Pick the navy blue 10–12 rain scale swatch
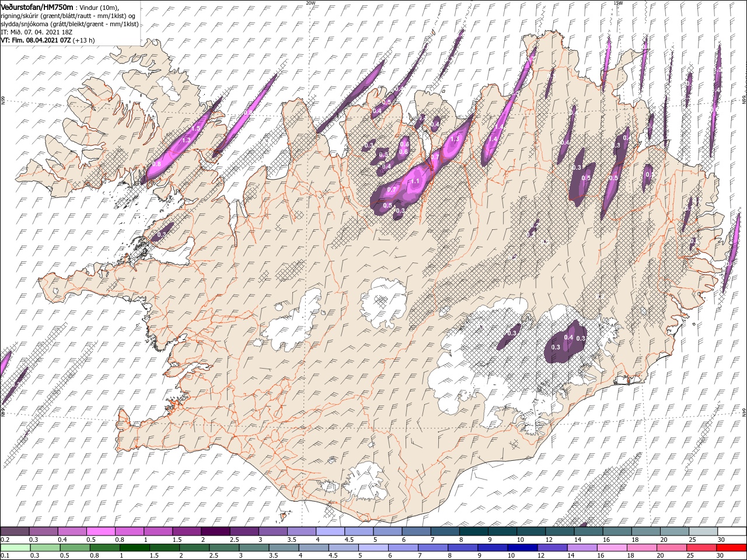The height and width of the screenshot is (560, 747). (522, 548)
